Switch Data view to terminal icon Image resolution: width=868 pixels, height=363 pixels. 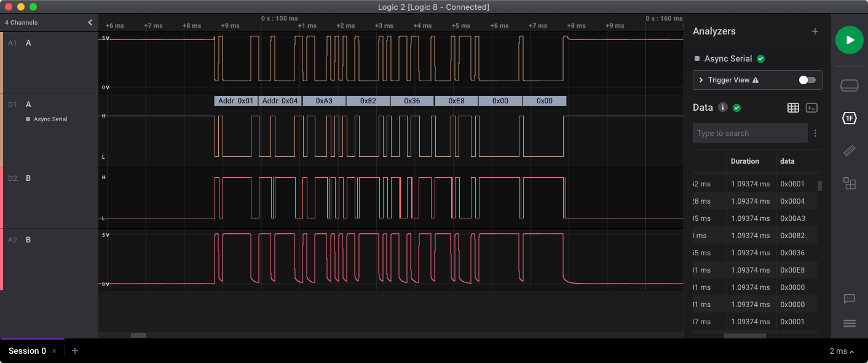pyautogui.click(x=811, y=108)
